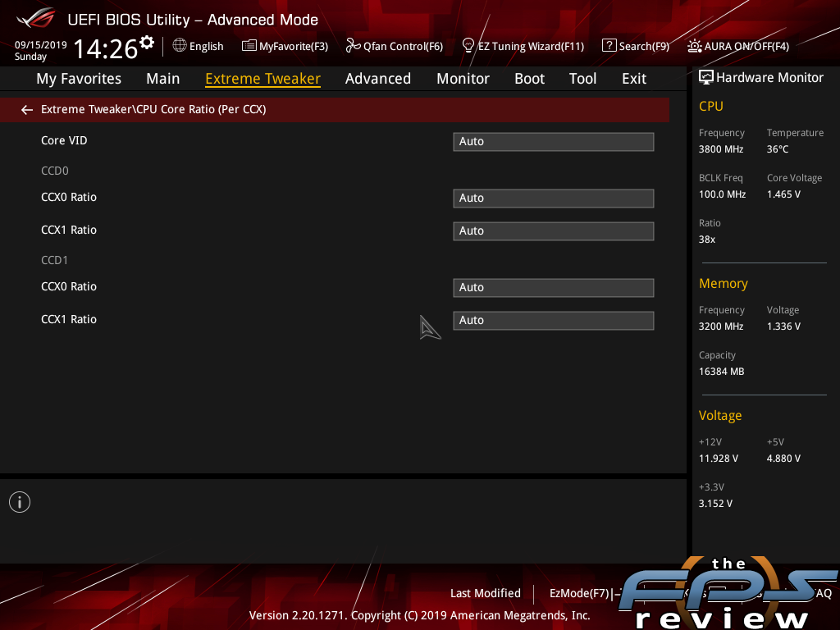Click the globe language icon
Viewport: 840px width, 630px height.
point(180,46)
